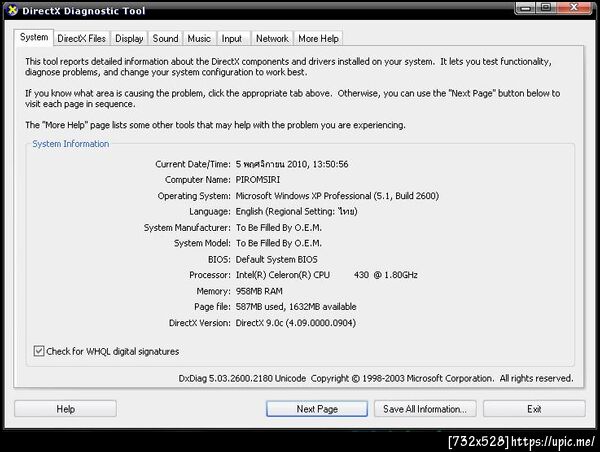Click the System Information group label
The height and width of the screenshot is (452, 600).
point(70,144)
